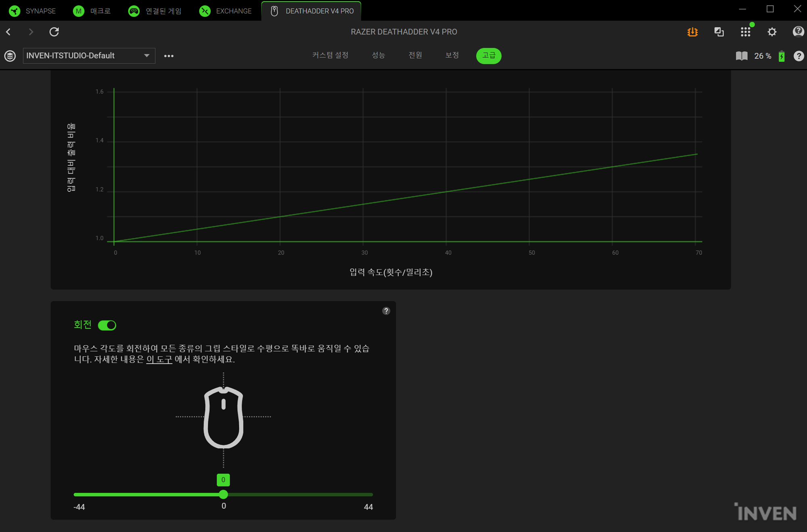
Task: Minimize the Synapse window
Action: coord(742,9)
